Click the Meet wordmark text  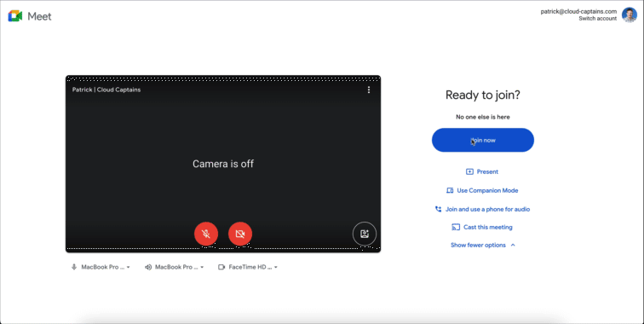click(39, 16)
